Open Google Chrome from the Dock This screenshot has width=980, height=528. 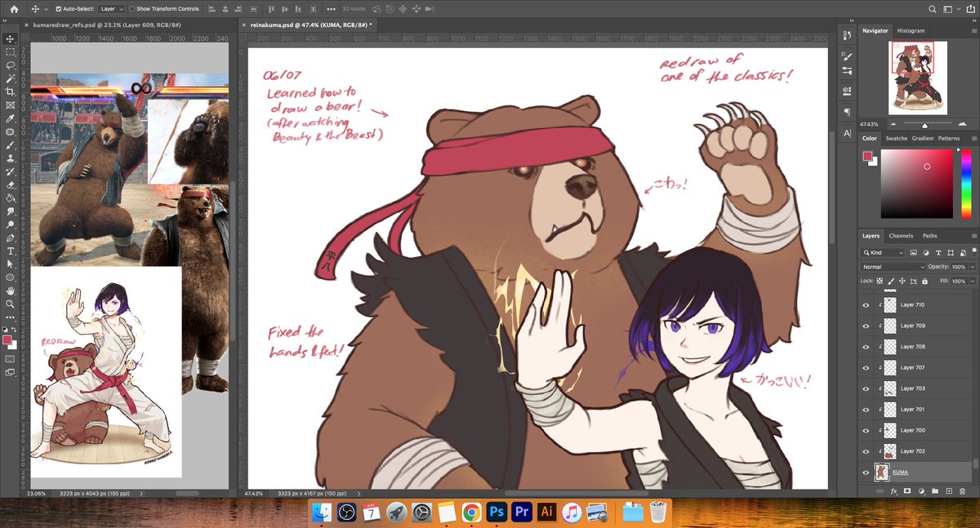tap(470, 512)
